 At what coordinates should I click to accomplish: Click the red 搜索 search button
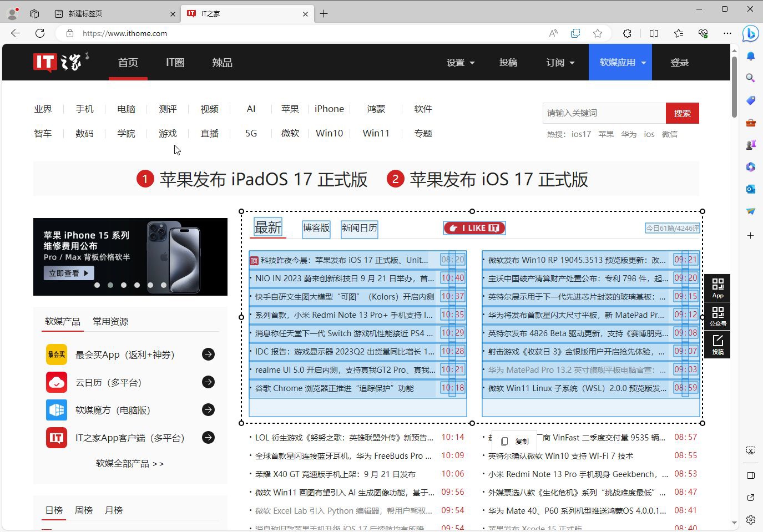pyautogui.click(x=682, y=113)
